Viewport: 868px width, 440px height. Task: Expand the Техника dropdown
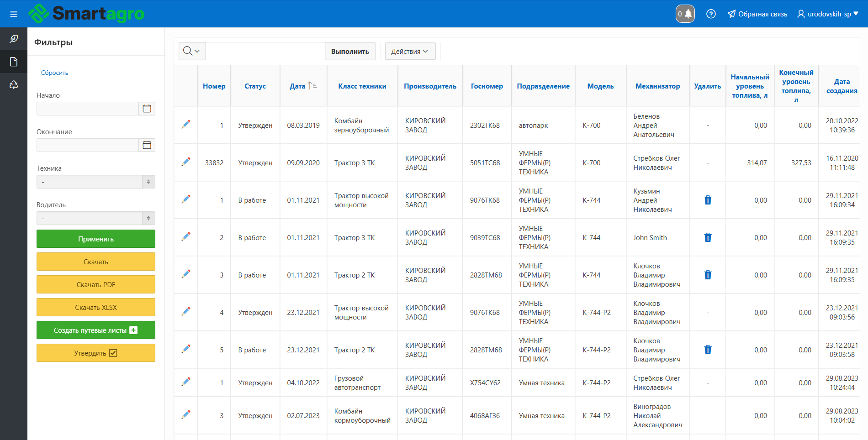pyautogui.click(x=96, y=182)
